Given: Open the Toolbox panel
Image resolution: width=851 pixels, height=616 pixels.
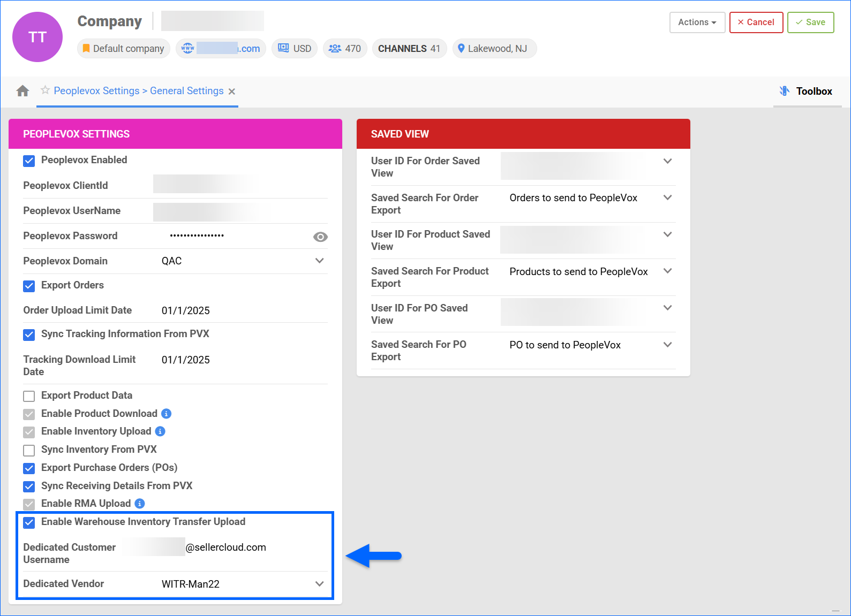Looking at the screenshot, I should pyautogui.click(x=807, y=91).
